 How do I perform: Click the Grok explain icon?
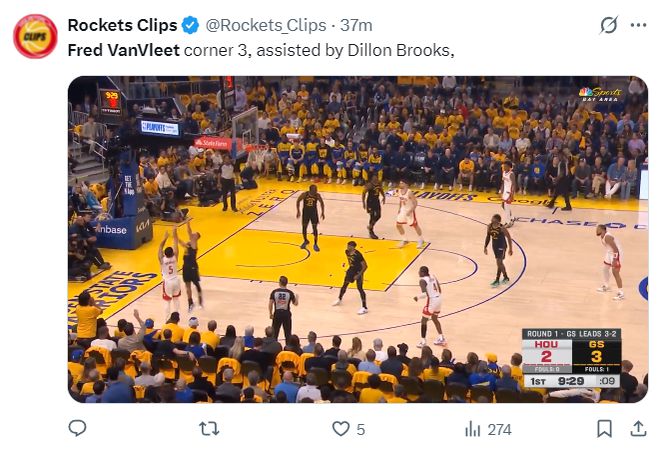pyautogui.click(x=608, y=25)
